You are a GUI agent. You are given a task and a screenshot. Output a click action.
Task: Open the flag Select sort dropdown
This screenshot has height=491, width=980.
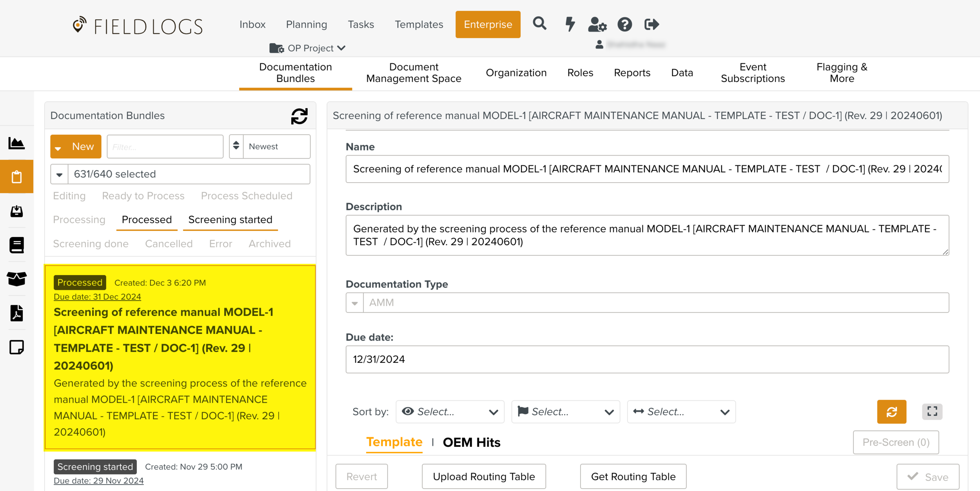pyautogui.click(x=565, y=411)
